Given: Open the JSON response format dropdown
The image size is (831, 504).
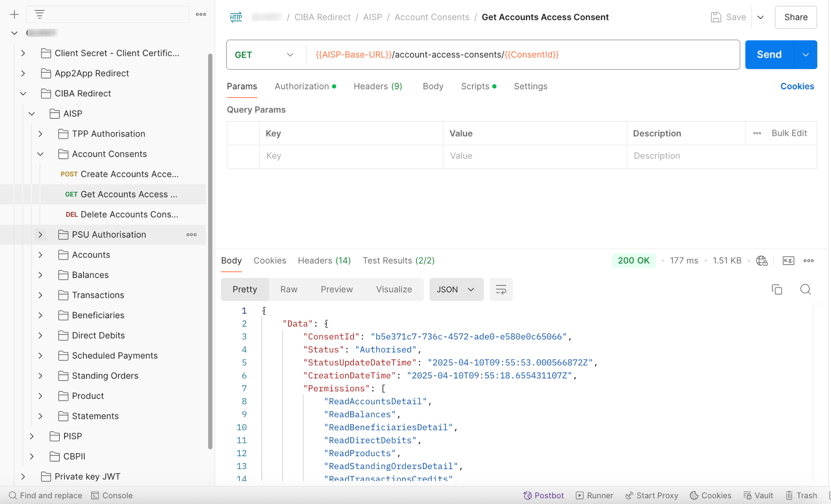Looking at the screenshot, I should click(x=456, y=290).
